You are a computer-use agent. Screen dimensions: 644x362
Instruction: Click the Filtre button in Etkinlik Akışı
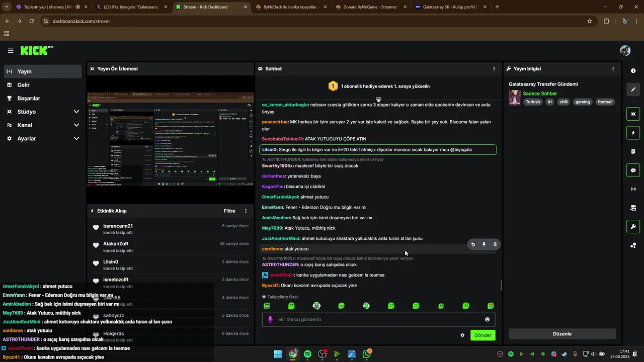click(x=229, y=211)
